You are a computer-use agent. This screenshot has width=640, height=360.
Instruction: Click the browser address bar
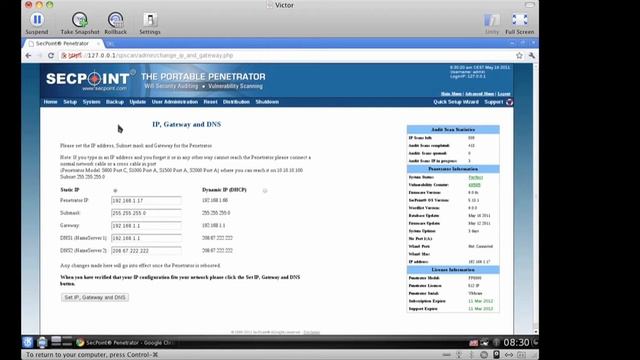click(x=286, y=56)
